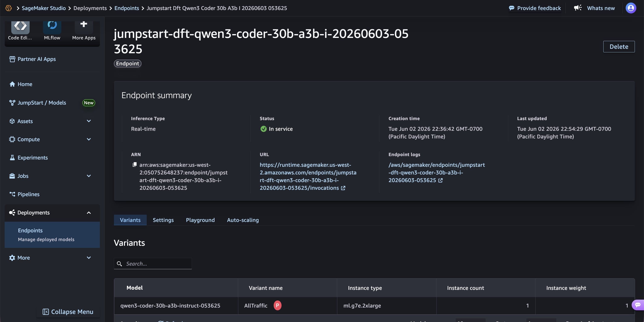Click the New badge beside JumpStart
Image resolution: width=644 pixels, height=322 pixels.
(89, 103)
